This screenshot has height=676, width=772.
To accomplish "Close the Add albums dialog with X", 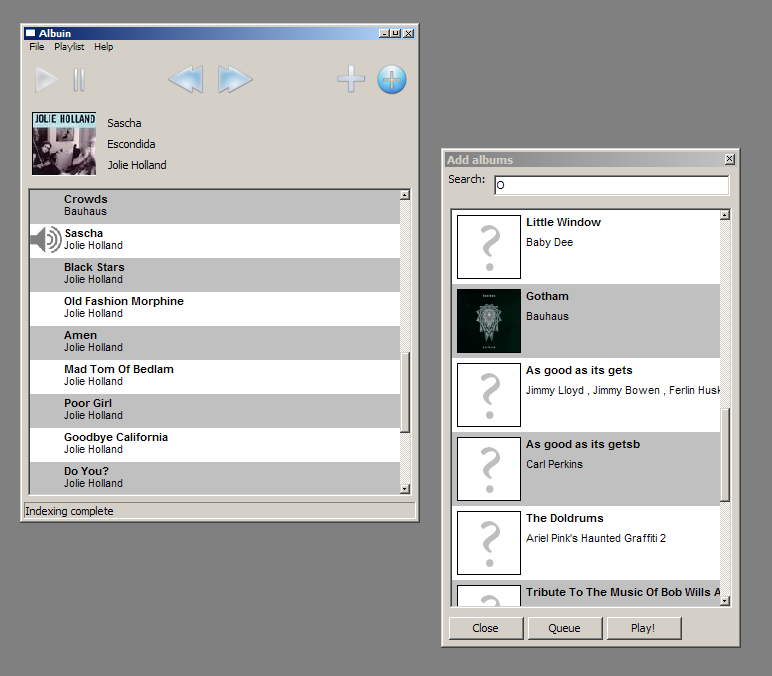I will click(x=730, y=159).
